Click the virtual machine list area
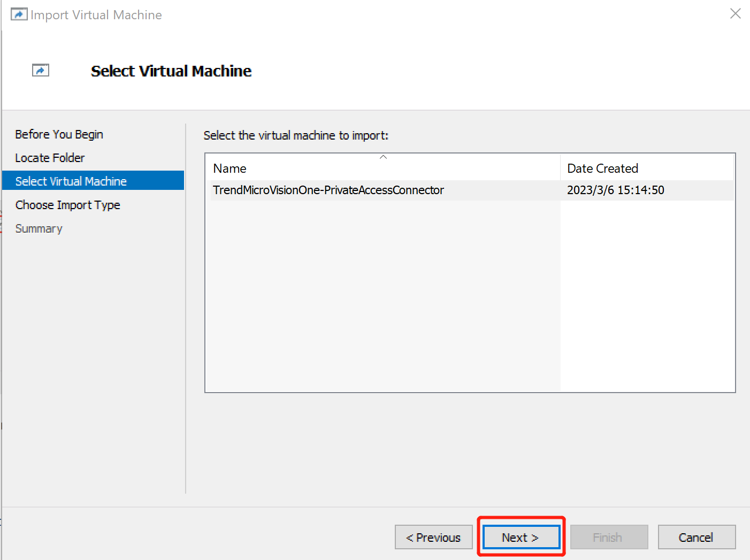The height and width of the screenshot is (560, 750). (x=470, y=294)
